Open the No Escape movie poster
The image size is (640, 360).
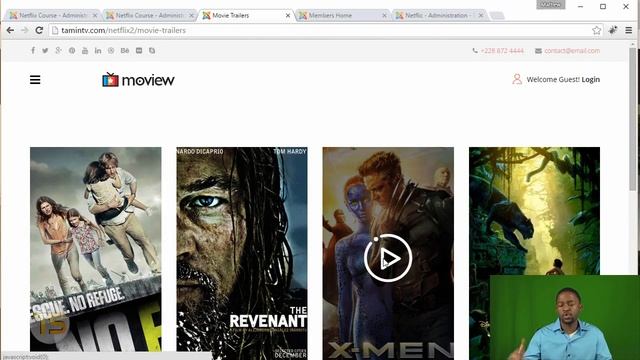point(96,249)
